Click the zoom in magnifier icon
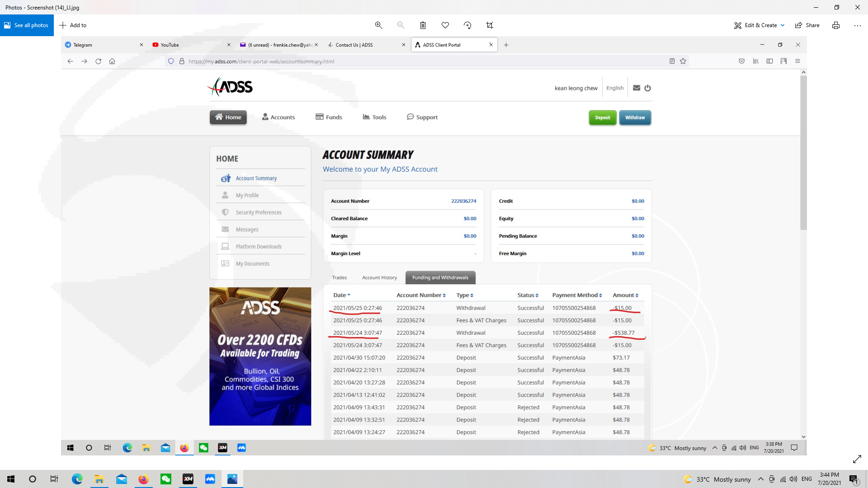This screenshot has width=868, height=488. coord(379,25)
